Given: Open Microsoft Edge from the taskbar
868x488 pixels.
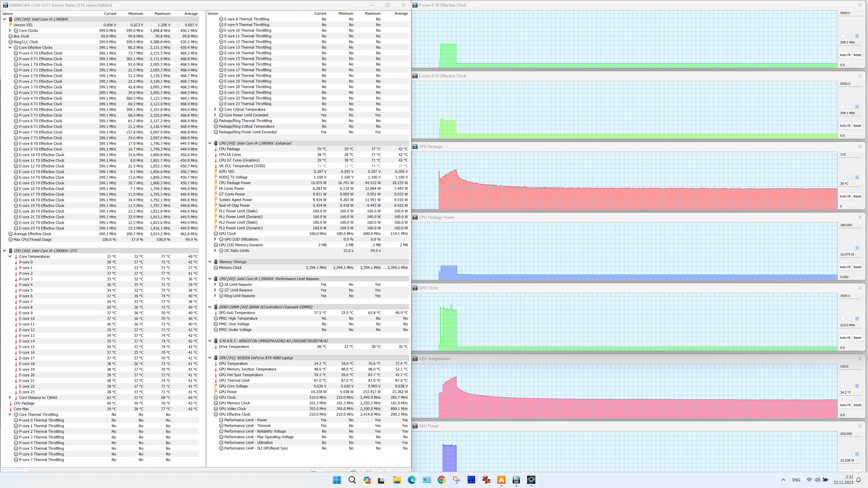Looking at the screenshot, I should point(412,480).
